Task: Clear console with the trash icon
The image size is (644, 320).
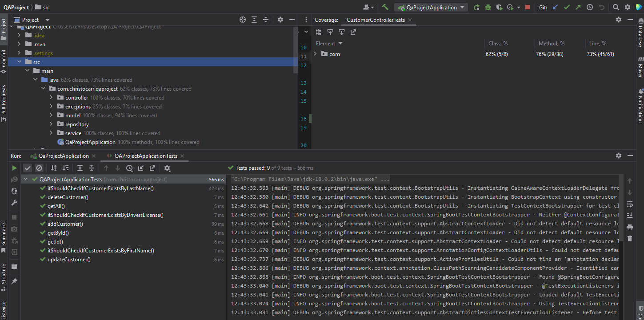Action: point(630,239)
